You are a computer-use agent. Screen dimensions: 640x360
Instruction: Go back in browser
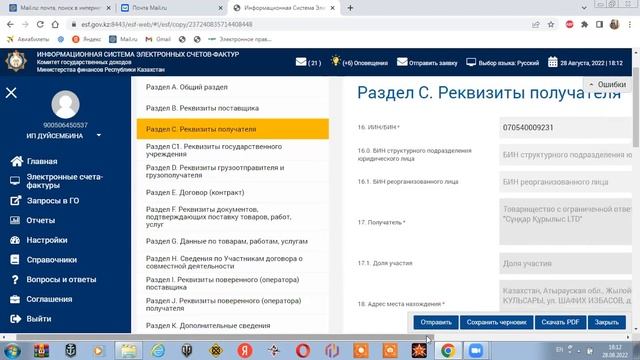click(x=10, y=24)
